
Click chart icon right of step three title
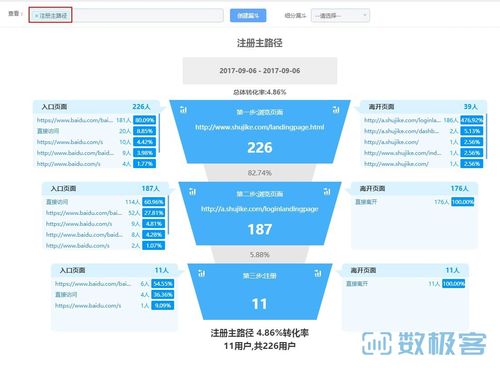tap(318, 273)
